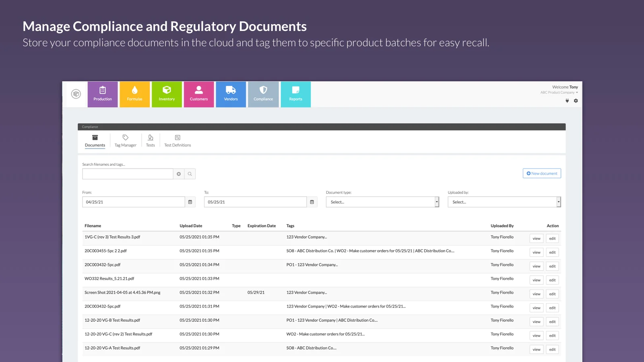Image resolution: width=644 pixels, height=362 pixels.
Task: Edit 20C003455-5pc 2 2.pdf document
Action: [x=552, y=253]
